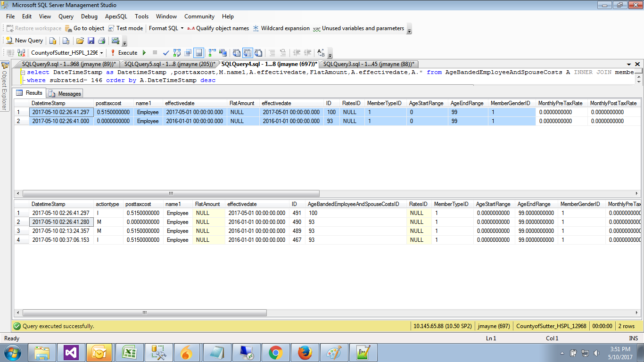Click Specify Values for Template Parameters icon
Screen dimensions: 644x362
[321, 53]
